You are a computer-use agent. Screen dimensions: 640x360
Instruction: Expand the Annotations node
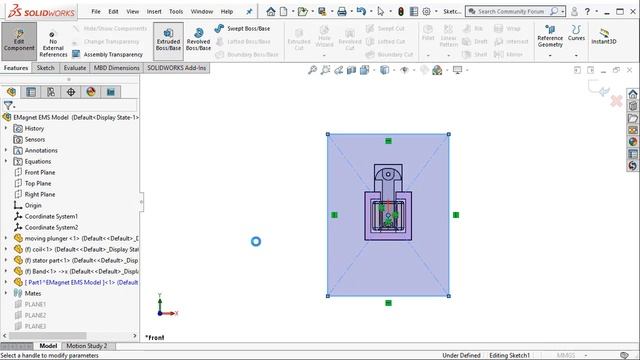pos(6,150)
